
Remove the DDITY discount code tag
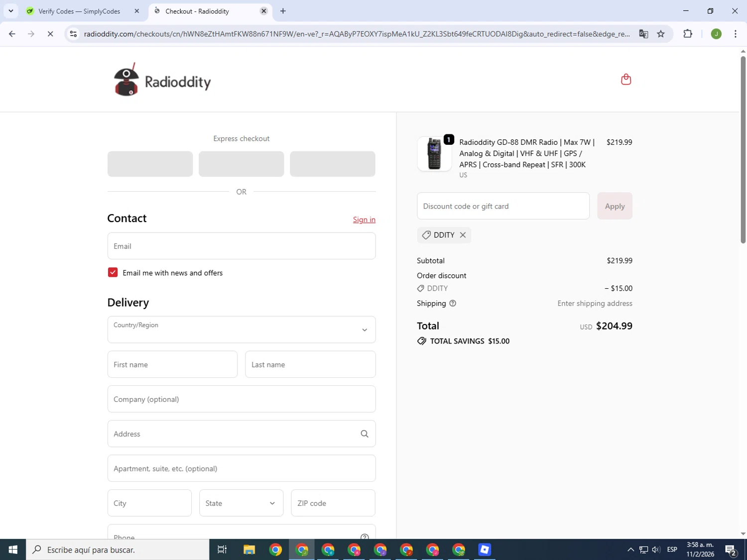(x=463, y=235)
